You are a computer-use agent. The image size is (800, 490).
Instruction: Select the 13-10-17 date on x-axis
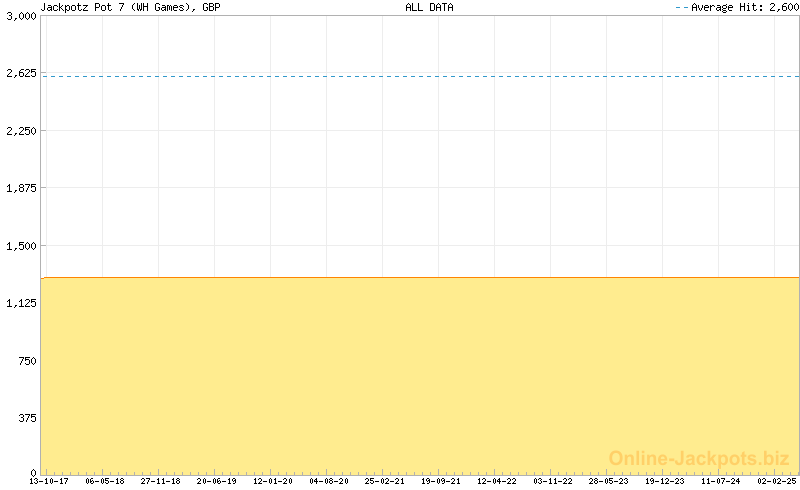tap(48, 481)
